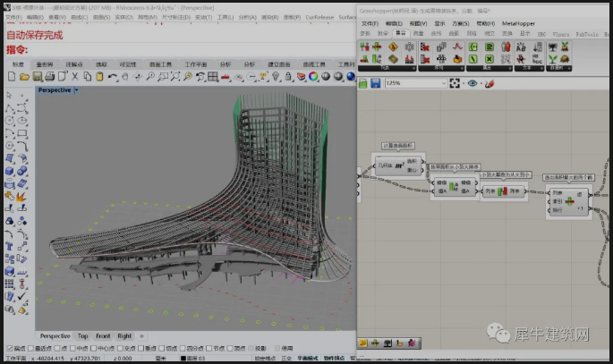Click the light bulb icon in Rhino toolbar
Viewport: 613px width, 364px height.
(276, 77)
